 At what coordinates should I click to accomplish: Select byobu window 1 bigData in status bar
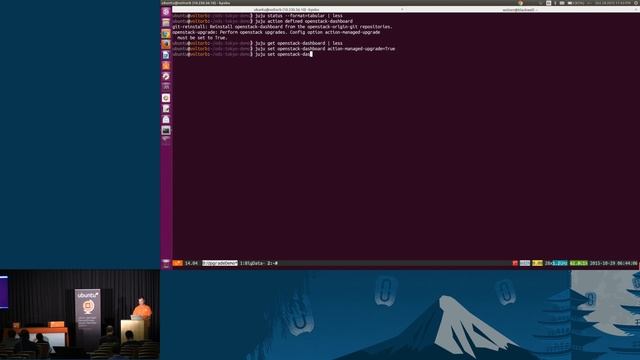pos(252,263)
